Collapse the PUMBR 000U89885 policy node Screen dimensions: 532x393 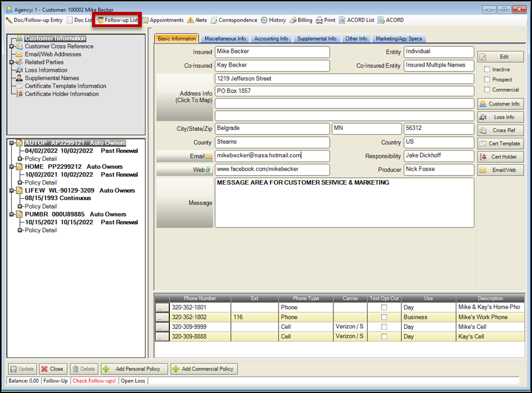click(x=11, y=215)
